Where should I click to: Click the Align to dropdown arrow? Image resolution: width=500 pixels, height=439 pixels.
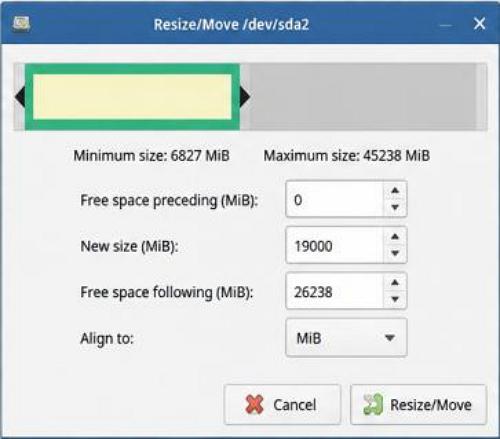point(390,338)
